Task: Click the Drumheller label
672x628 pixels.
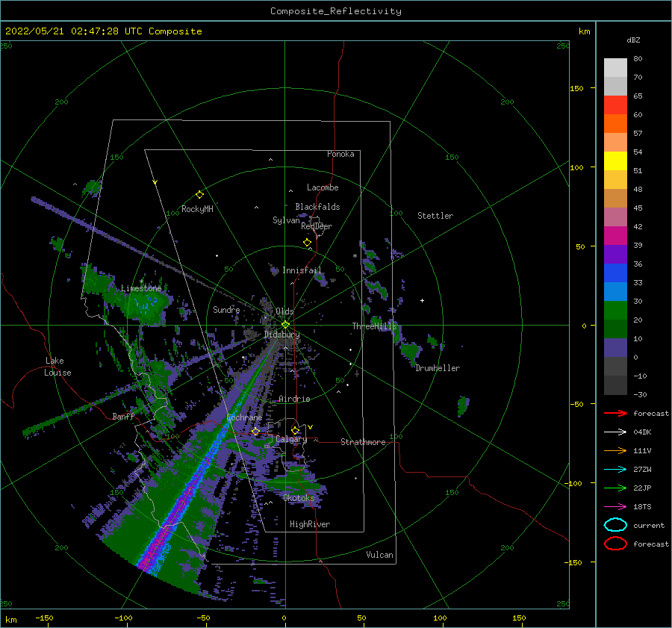Action: [x=438, y=368]
